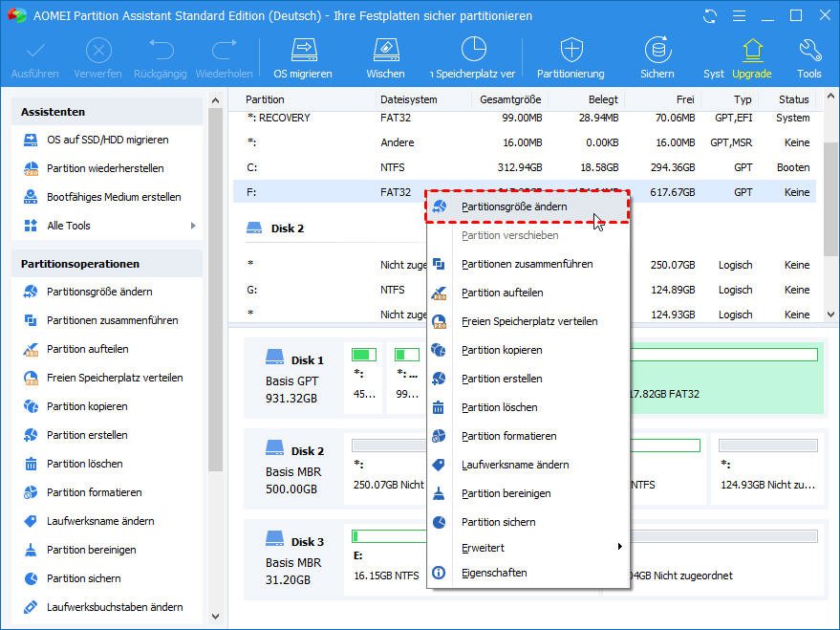840x630 pixels.
Task: Choose Partition formatieren in context menu
Action: [528, 436]
